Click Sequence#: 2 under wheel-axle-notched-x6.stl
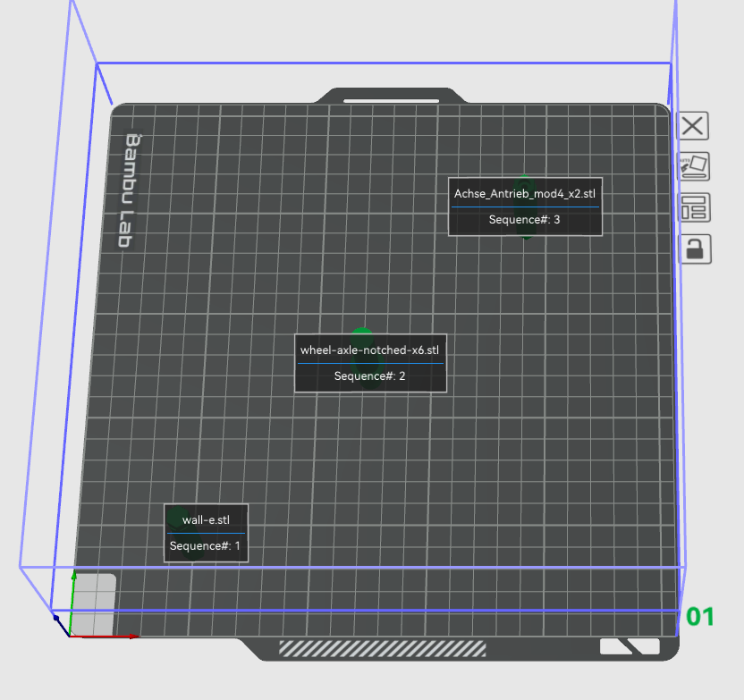 coord(370,375)
